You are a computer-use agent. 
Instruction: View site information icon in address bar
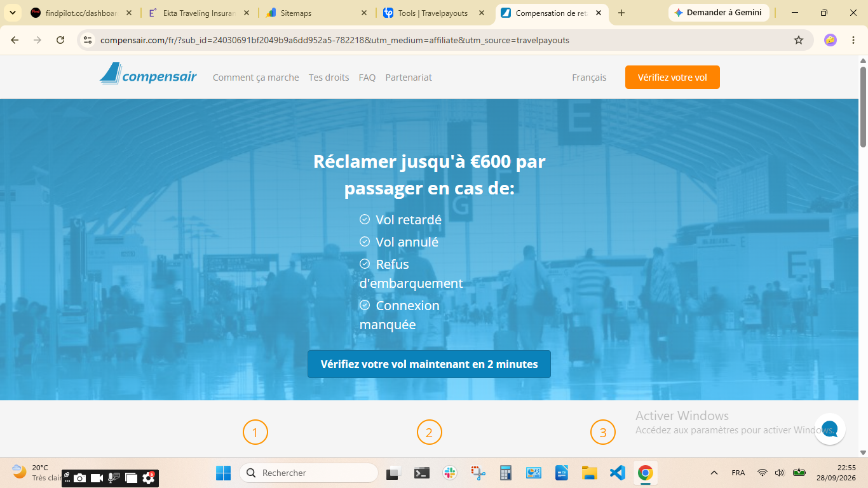click(88, 40)
